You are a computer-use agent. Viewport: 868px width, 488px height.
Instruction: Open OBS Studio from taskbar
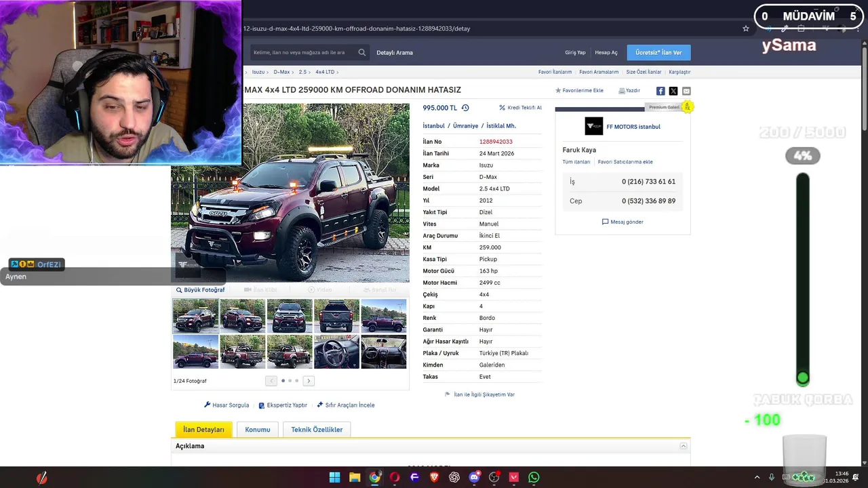click(x=494, y=477)
